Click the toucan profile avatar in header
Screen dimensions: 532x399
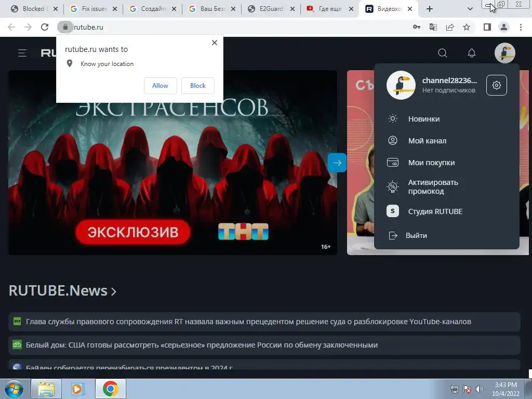coord(505,53)
